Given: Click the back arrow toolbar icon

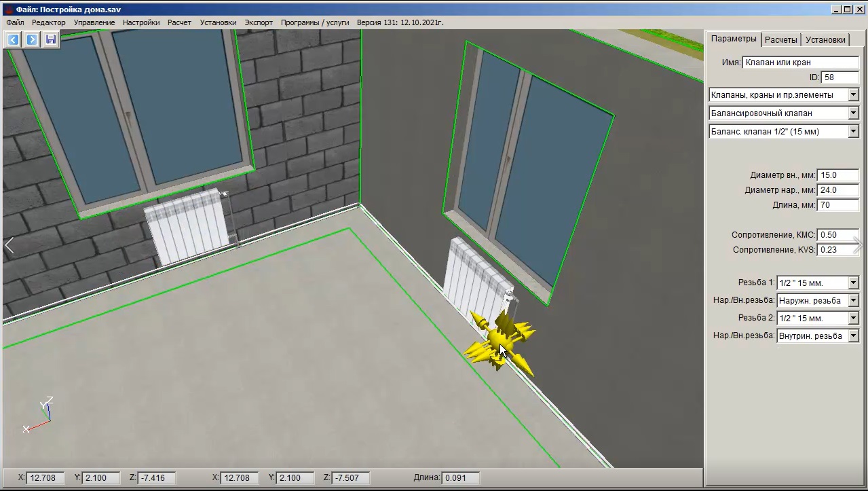Looking at the screenshot, I should click(x=13, y=39).
